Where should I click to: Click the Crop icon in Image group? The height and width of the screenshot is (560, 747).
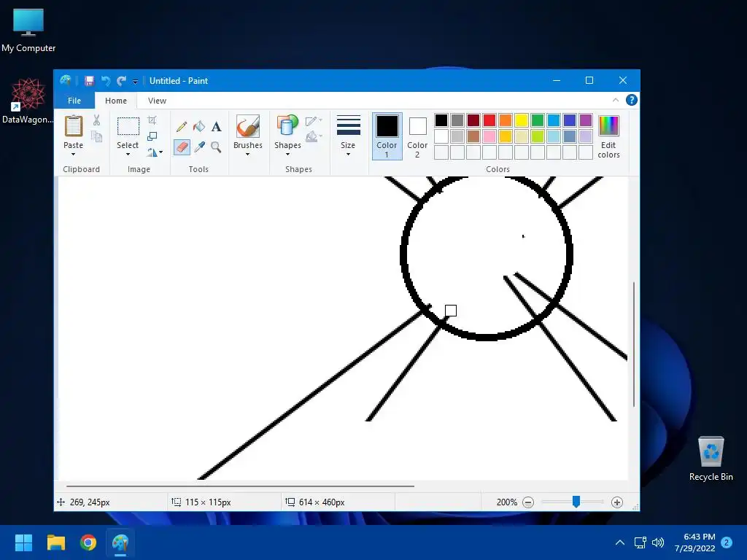pyautogui.click(x=152, y=120)
